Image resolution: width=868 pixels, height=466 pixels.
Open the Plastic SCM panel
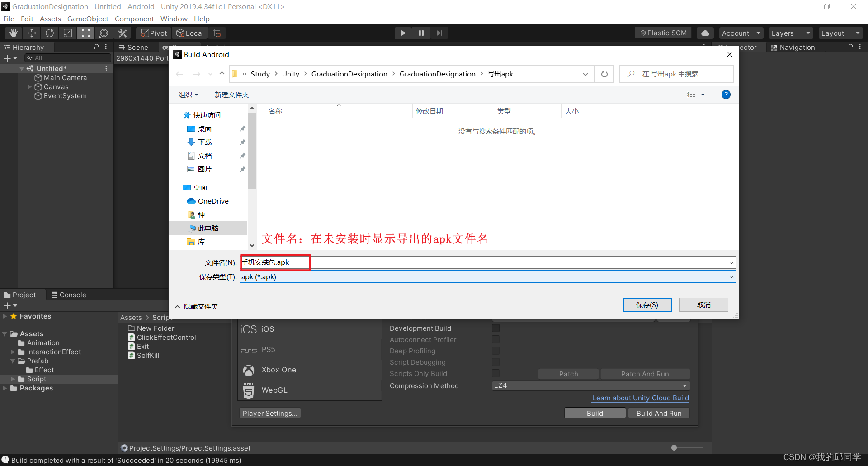click(x=663, y=32)
